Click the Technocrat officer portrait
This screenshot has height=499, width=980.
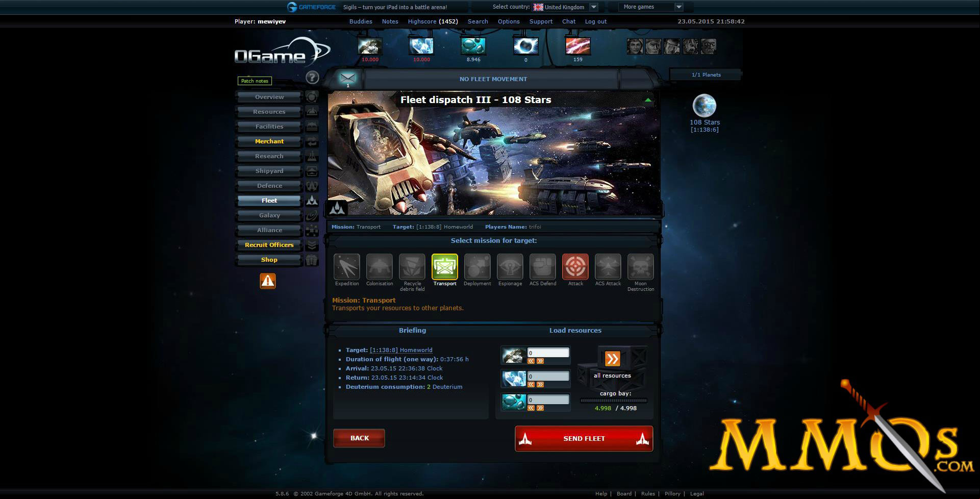[709, 46]
